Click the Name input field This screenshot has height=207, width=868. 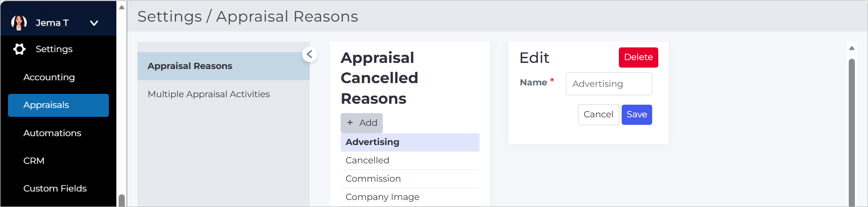click(x=609, y=84)
